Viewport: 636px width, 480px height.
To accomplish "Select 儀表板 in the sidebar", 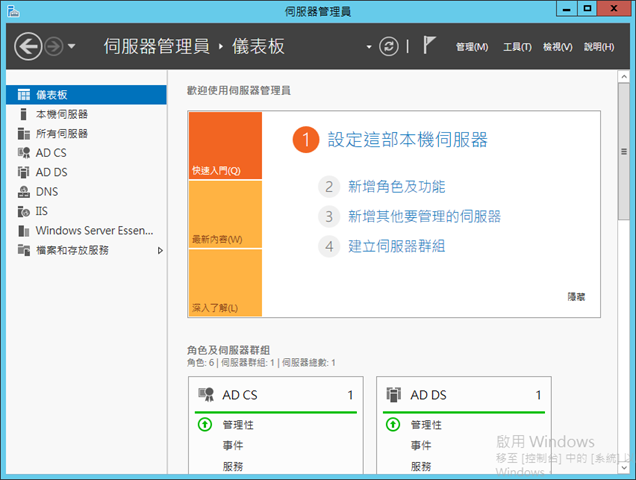I will [x=86, y=95].
